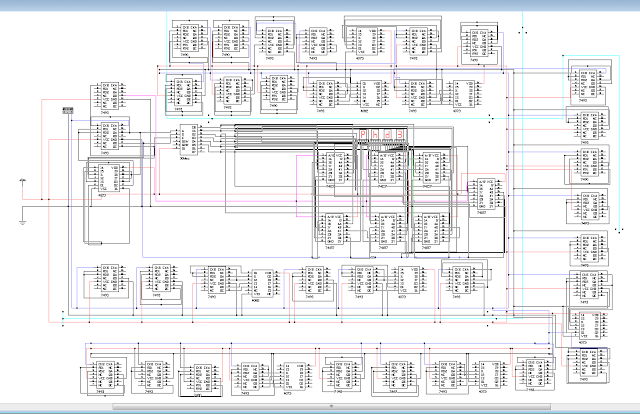This screenshot has width=640, height=414.
Task: Select the small dark clock source block
Action: pos(68,110)
